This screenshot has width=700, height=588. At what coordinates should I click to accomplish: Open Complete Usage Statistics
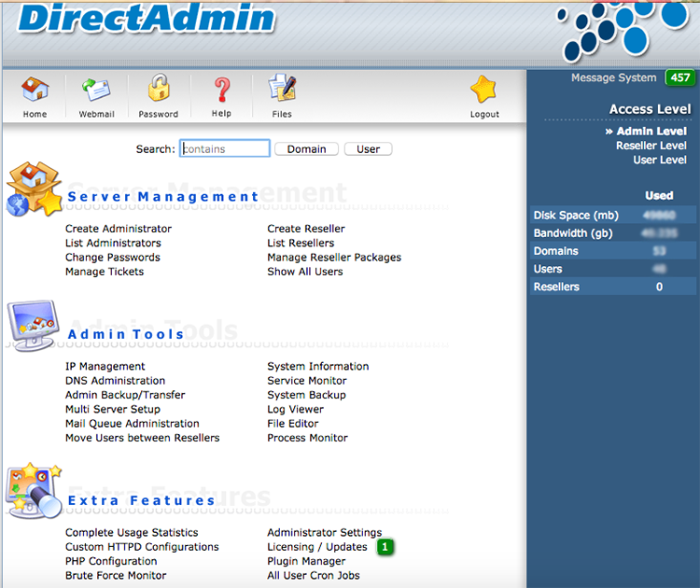[x=132, y=532]
